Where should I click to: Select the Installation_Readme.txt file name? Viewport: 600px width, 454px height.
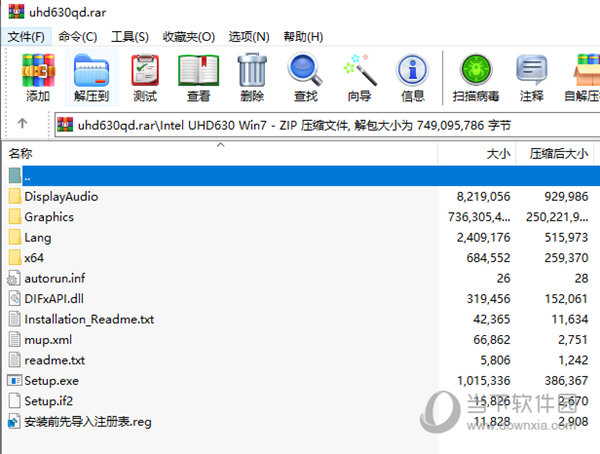click(x=89, y=319)
